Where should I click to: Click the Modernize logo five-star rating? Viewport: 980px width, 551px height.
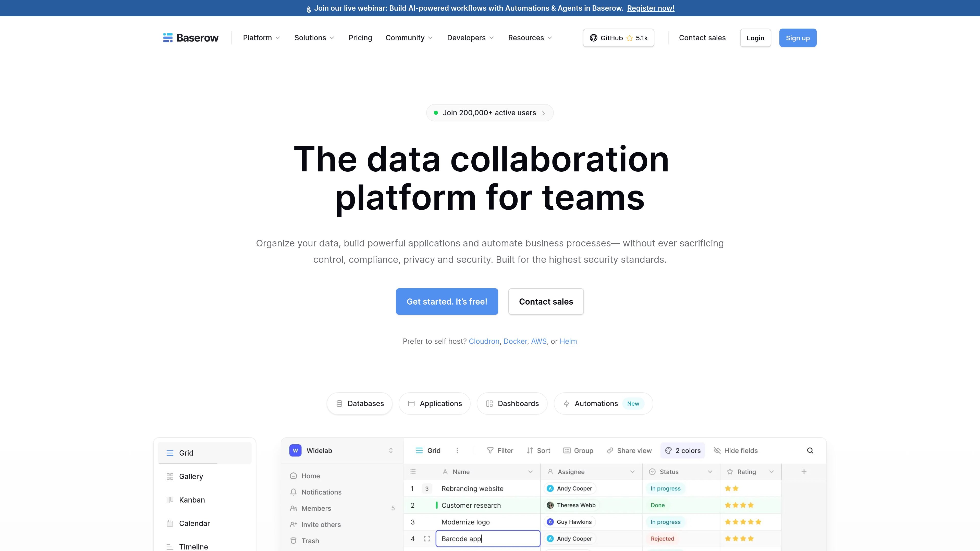[x=743, y=522]
